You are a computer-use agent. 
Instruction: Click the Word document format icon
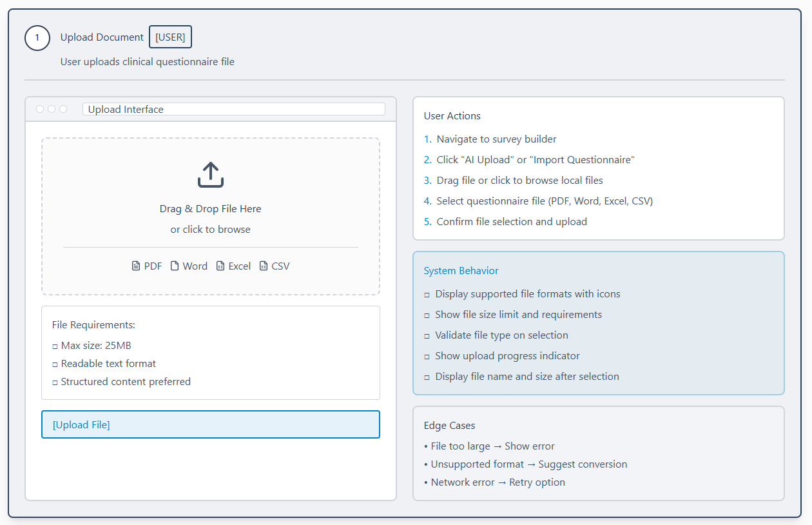[174, 266]
